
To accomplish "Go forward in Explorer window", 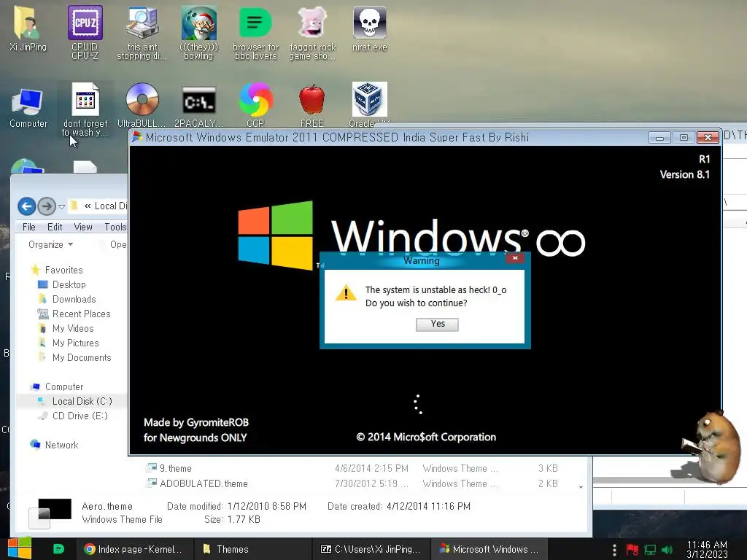I will pyautogui.click(x=46, y=206).
